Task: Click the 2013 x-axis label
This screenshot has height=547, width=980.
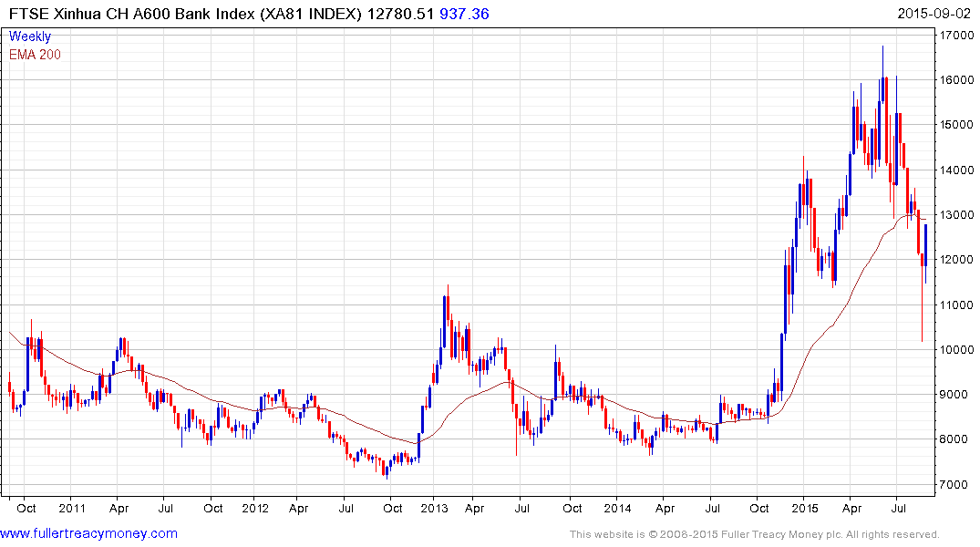Action: tap(434, 508)
